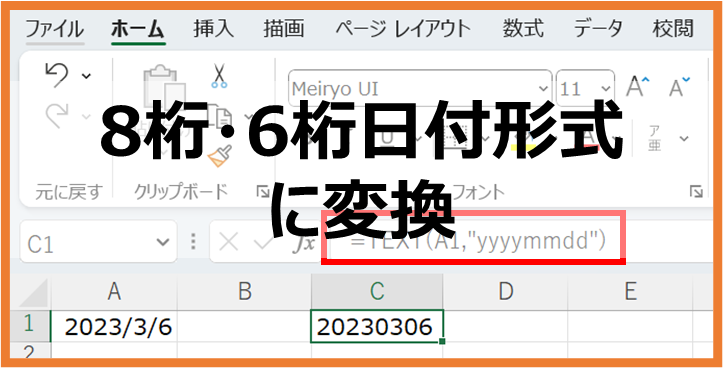723x368 pixels.
Task: Select cell A1 containing 2023/3/6
Action: pos(114,326)
